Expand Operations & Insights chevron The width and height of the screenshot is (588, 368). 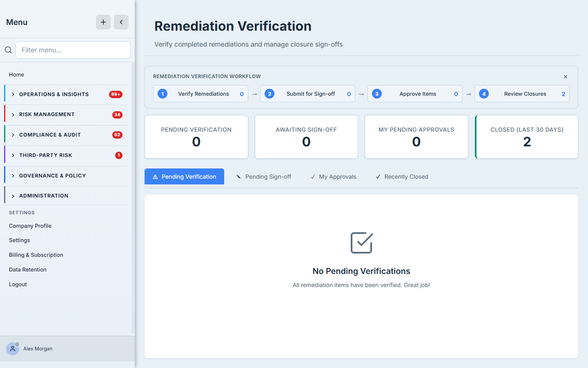coord(13,94)
